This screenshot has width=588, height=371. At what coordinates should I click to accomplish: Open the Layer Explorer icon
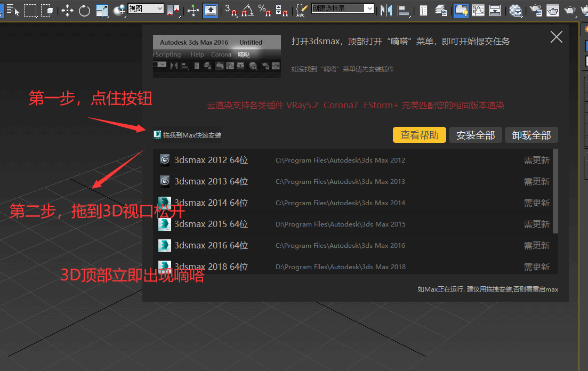(441, 10)
